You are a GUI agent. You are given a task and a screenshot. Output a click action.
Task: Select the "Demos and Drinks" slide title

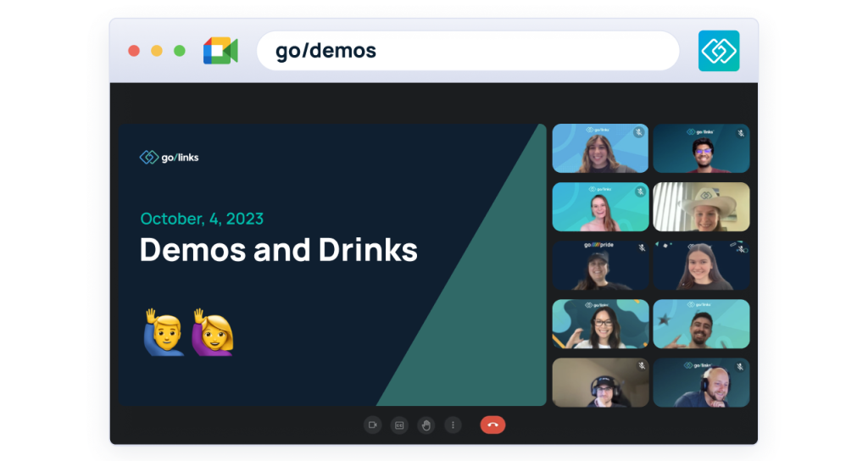click(278, 250)
